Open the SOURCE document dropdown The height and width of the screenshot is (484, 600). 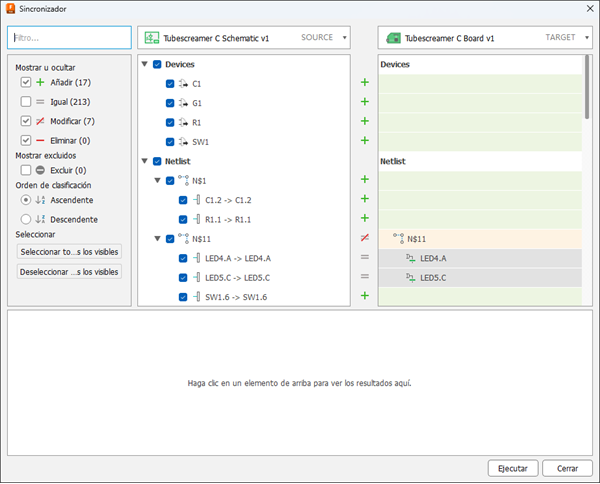coord(344,37)
